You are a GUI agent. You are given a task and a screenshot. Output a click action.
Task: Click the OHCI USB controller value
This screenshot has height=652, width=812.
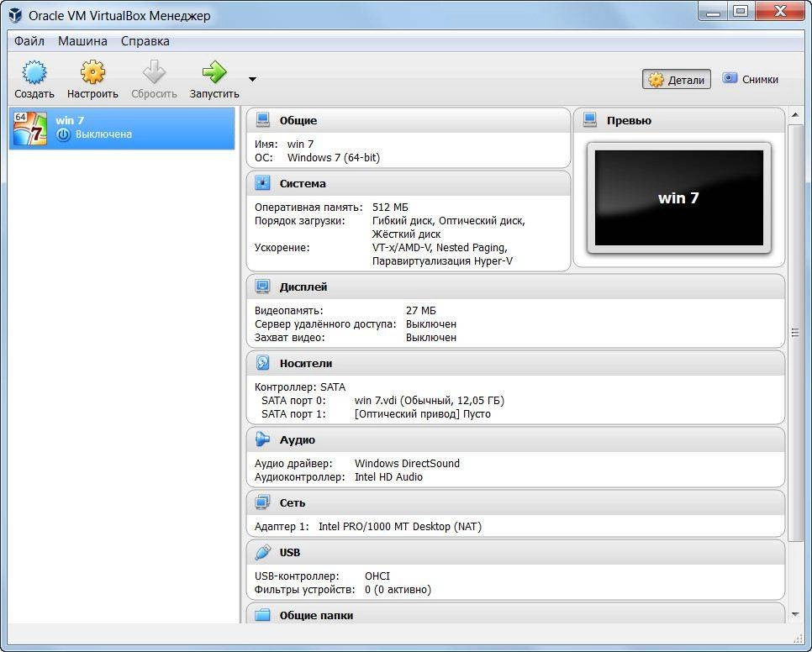pos(377,576)
